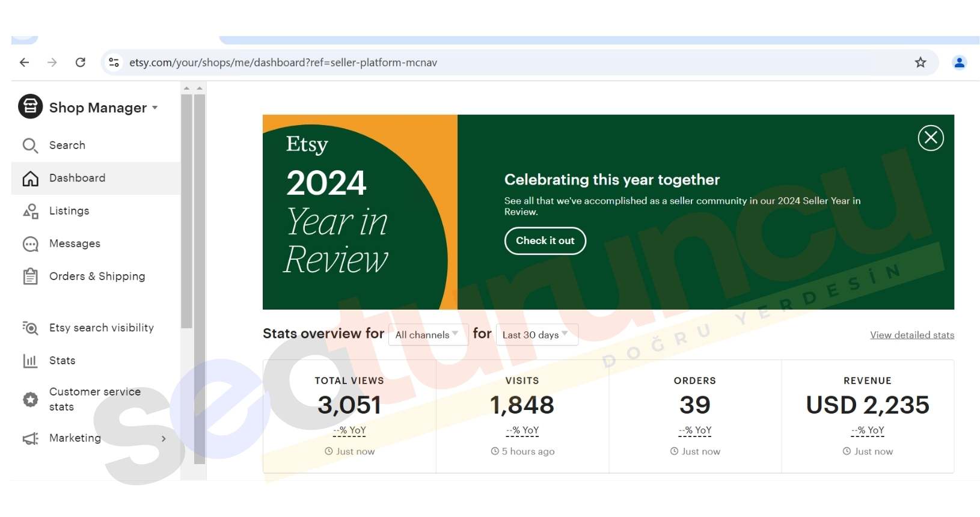Click the YoY label under Revenue
This screenshot has width=980, height=517.
point(868,430)
